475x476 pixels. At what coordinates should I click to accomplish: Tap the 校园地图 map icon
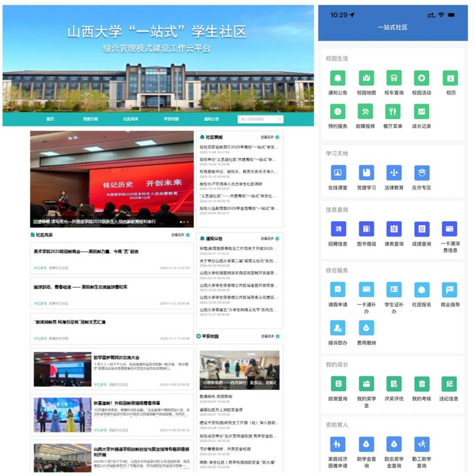click(366, 78)
